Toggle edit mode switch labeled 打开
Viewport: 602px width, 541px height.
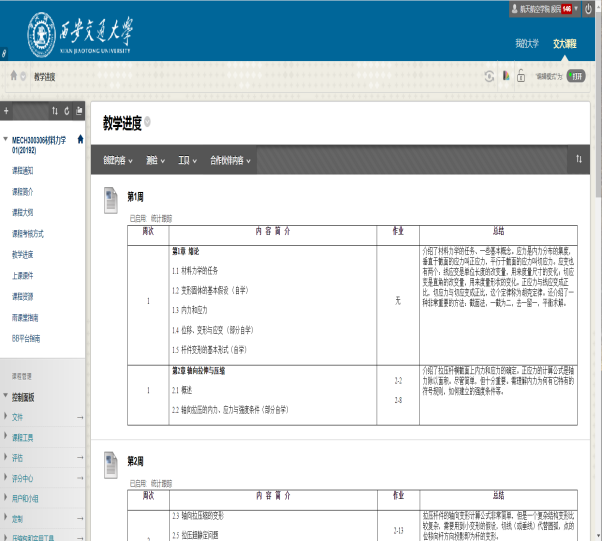pos(576,76)
